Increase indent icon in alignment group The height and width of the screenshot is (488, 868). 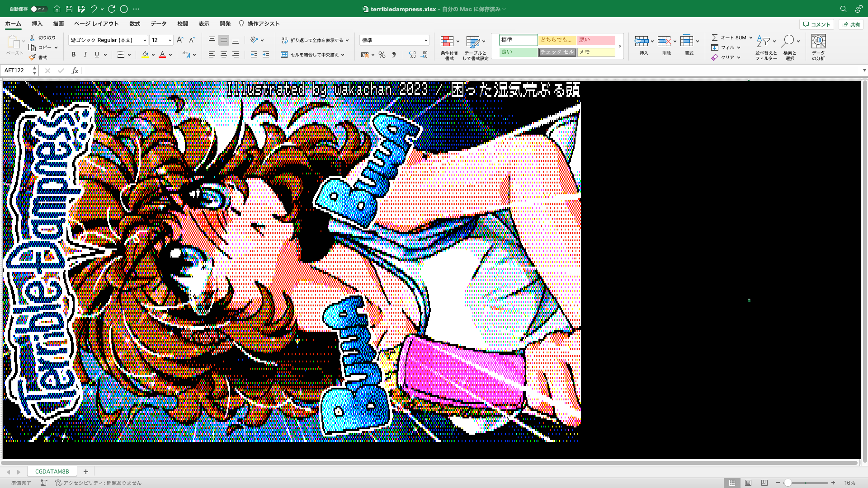[266, 55]
